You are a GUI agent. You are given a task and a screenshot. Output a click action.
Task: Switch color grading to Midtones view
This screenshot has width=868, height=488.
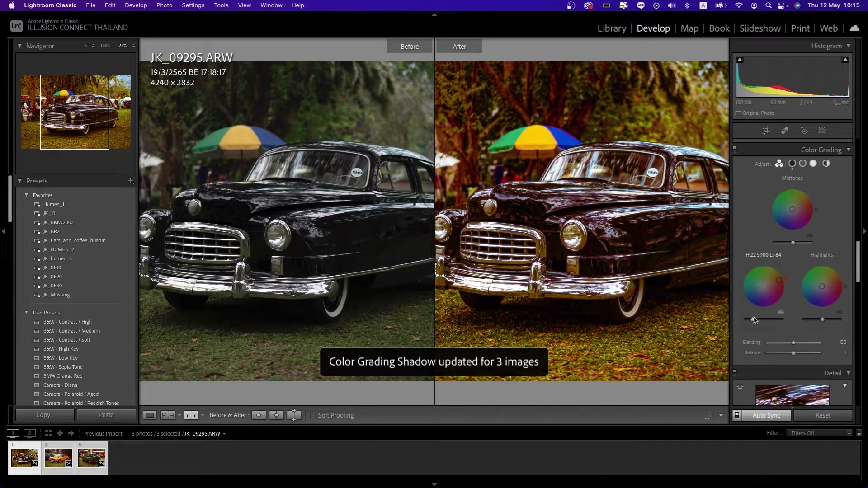802,164
